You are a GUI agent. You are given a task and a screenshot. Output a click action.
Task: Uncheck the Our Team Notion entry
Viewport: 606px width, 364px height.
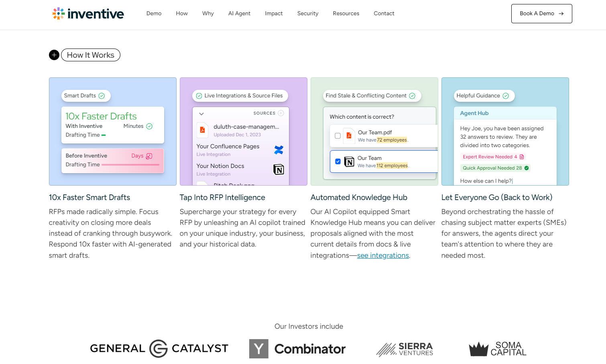[x=338, y=162]
